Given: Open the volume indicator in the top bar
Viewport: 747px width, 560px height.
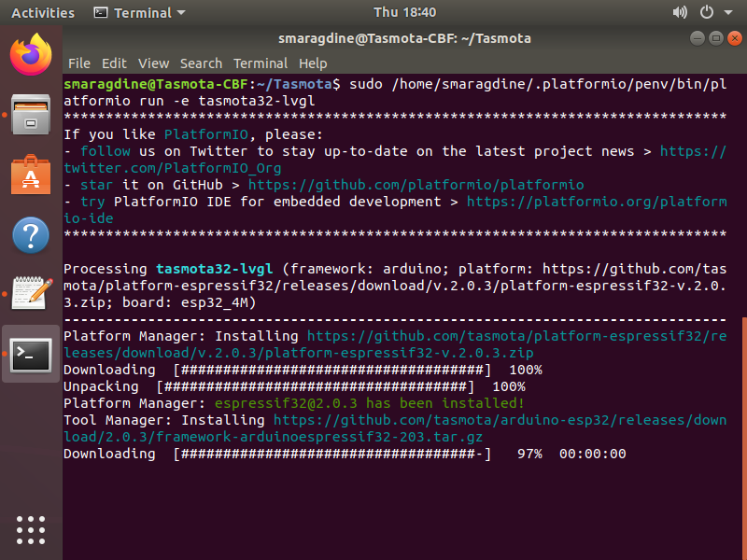Looking at the screenshot, I should tap(680, 12).
